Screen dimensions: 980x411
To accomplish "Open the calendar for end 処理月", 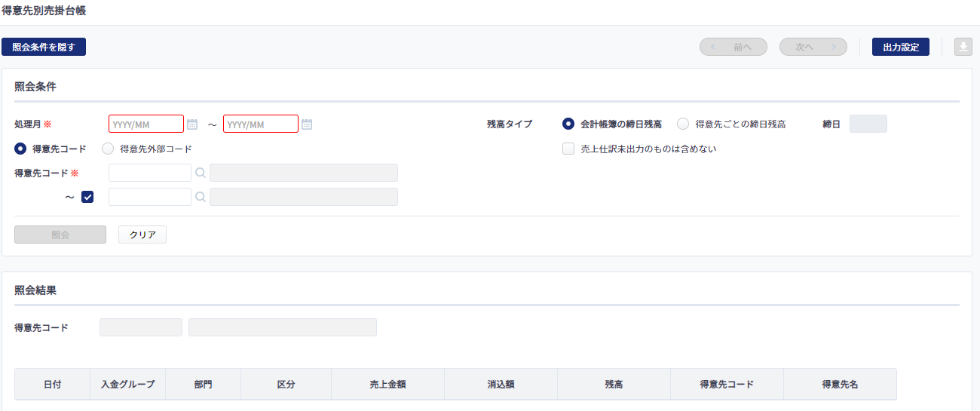I will pyautogui.click(x=307, y=124).
